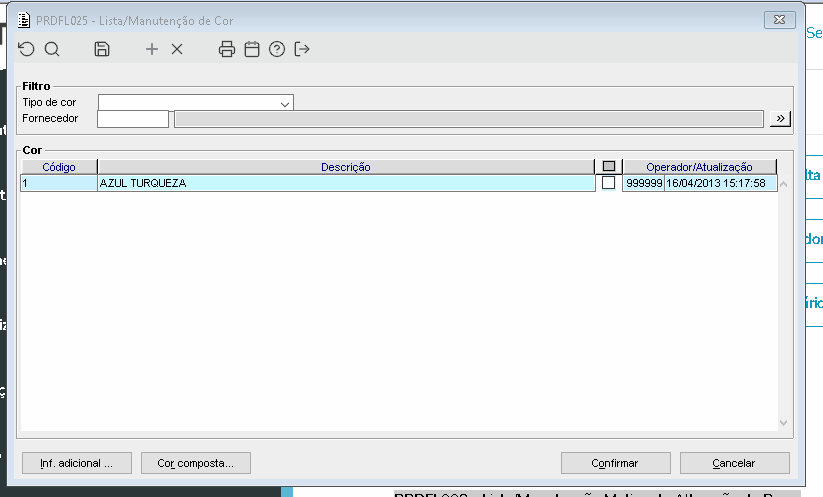Click the grid scroll up arrow

(783, 184)
